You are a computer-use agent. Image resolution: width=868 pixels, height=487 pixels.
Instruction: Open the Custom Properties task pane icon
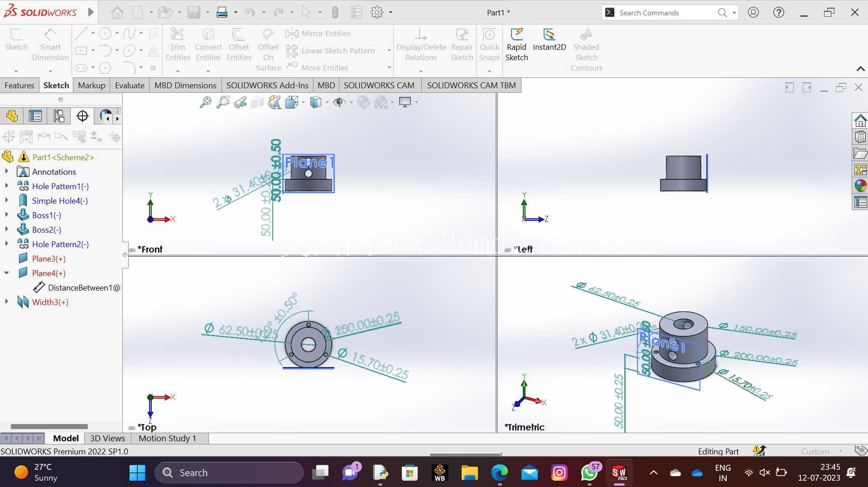(x=860, y=202)
